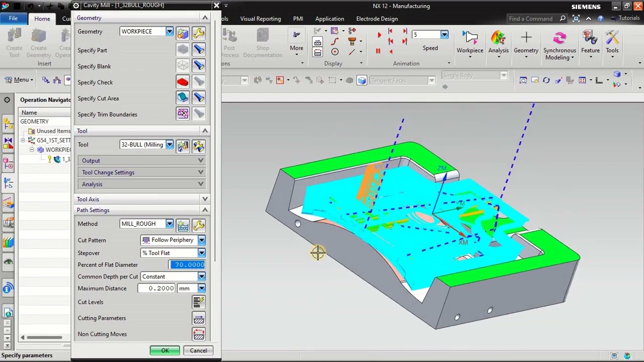Open the PMI tab
Viewport: 644px width, 362px height.
point(298,19)
